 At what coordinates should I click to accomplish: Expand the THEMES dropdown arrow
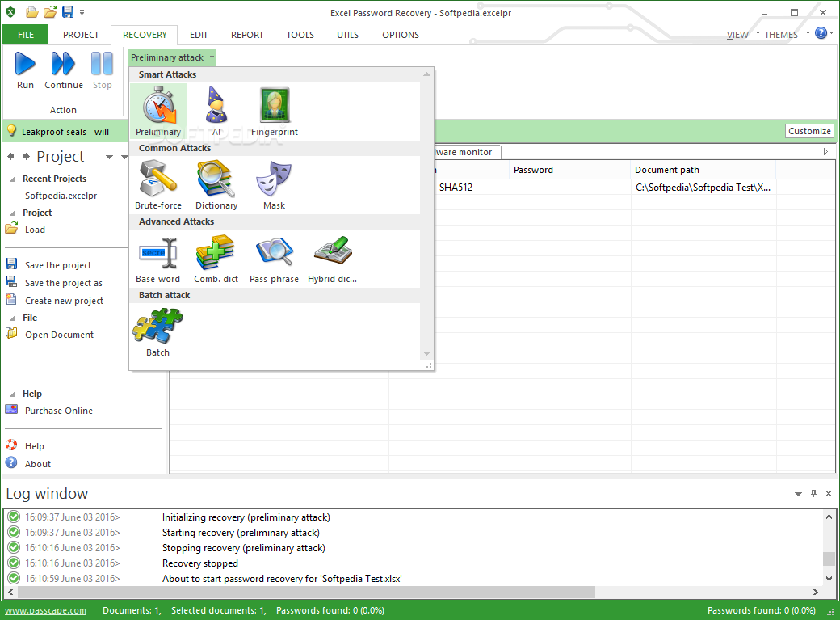click(x=808, y=33)
